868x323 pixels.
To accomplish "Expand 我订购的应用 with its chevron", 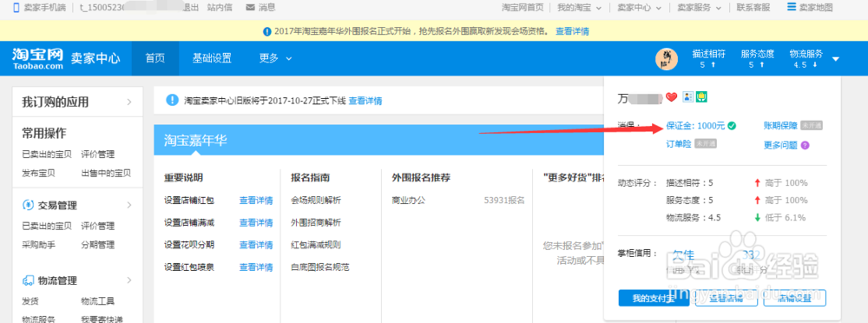I will click(129, 102).
